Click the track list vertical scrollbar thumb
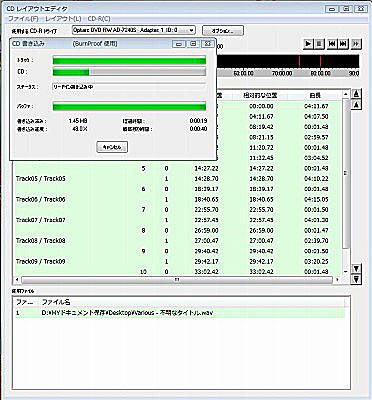This screenshot has width=372, height=400. pyautogui.click(x=346, y=173)
